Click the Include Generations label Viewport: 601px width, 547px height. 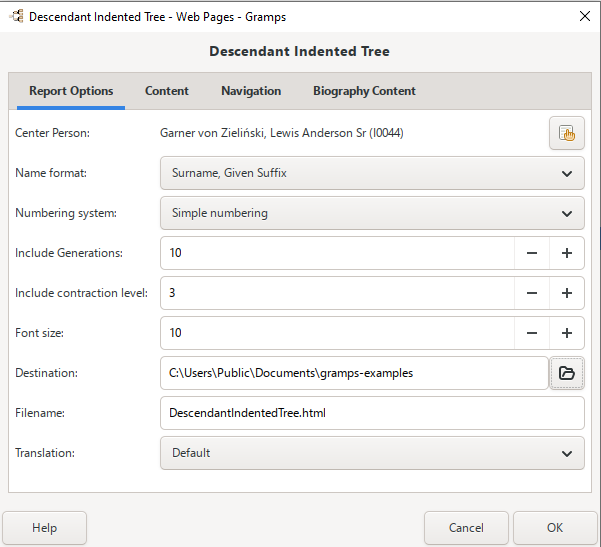coord(69,253)
